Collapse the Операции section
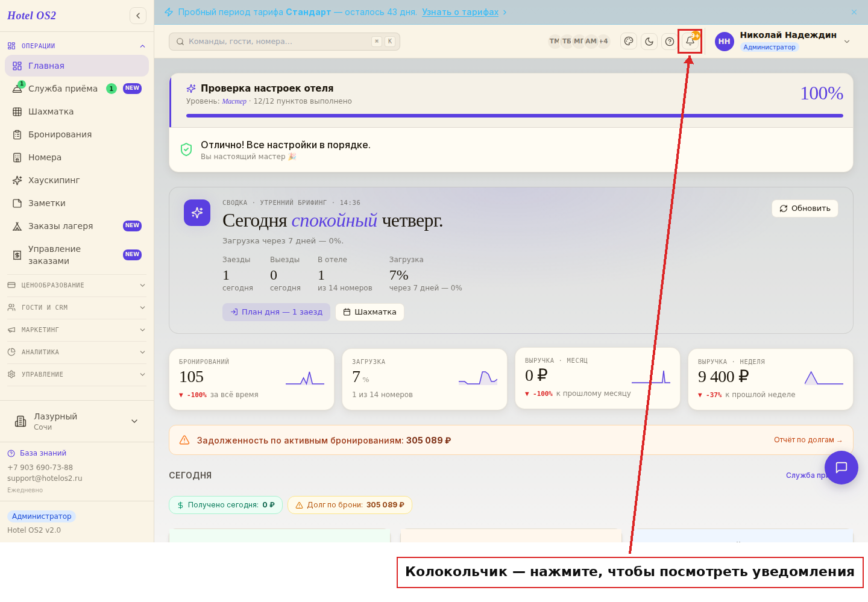The image size is (868, 602). [77, 46]
